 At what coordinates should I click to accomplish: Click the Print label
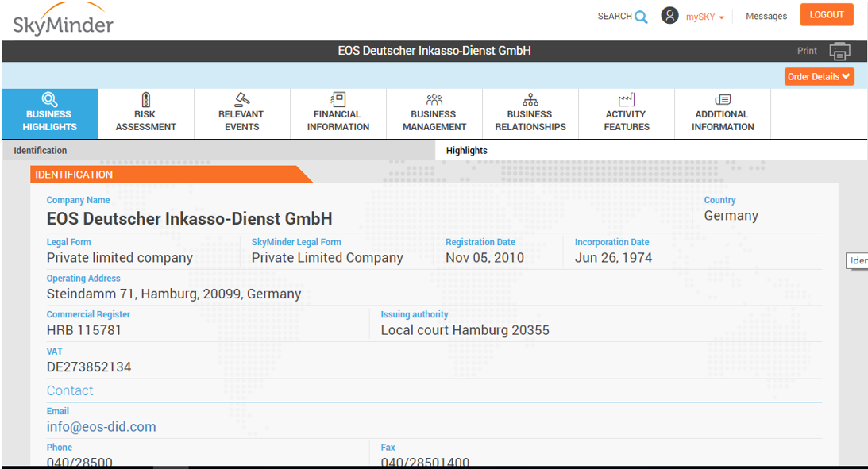(x=807, y=51)
